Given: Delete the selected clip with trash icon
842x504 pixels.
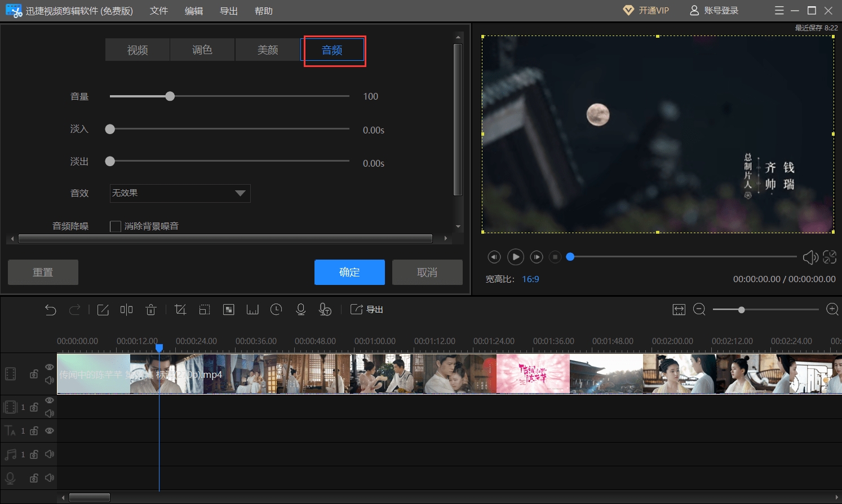Looking at the screenshot, I should [151, 310].
